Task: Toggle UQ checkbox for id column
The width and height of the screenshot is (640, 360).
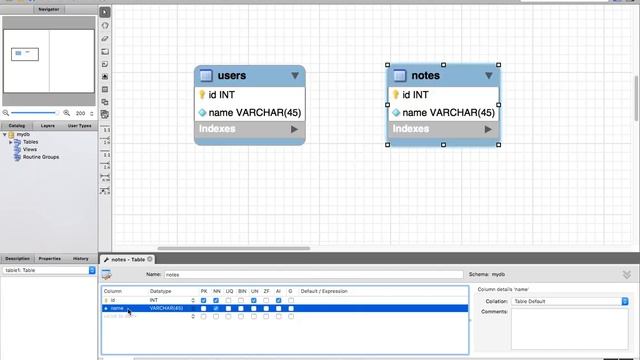Action: click(229, 300)
